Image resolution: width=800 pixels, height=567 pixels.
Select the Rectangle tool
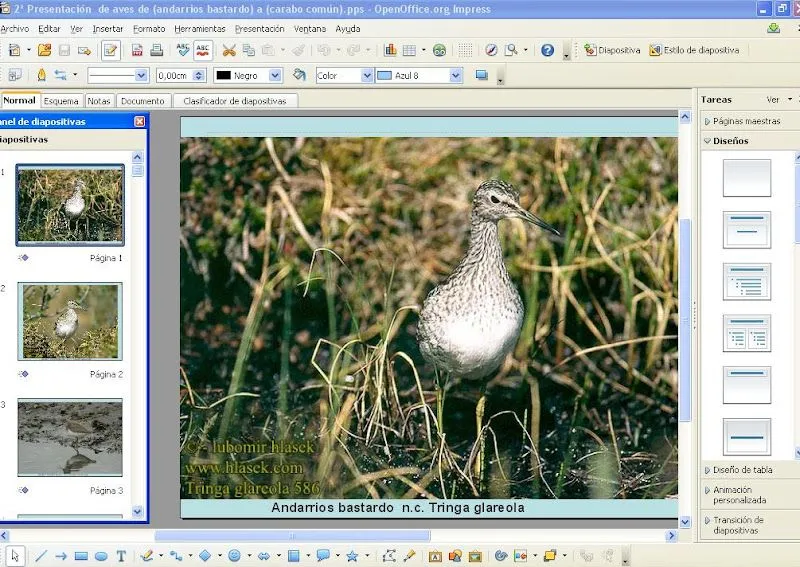pos(81,556)
